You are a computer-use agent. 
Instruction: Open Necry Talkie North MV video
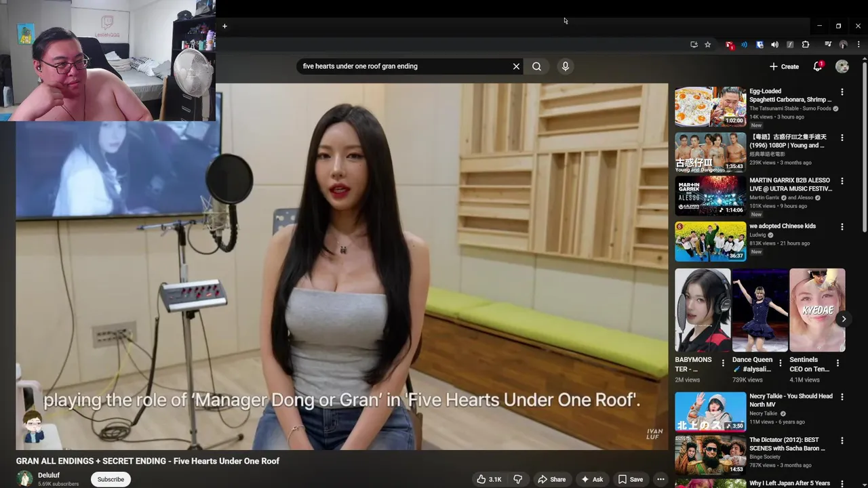(710, 411)
